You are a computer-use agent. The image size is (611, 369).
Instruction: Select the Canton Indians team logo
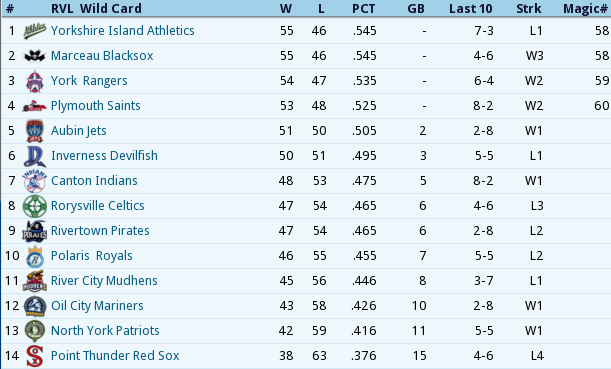click(35, 181)
